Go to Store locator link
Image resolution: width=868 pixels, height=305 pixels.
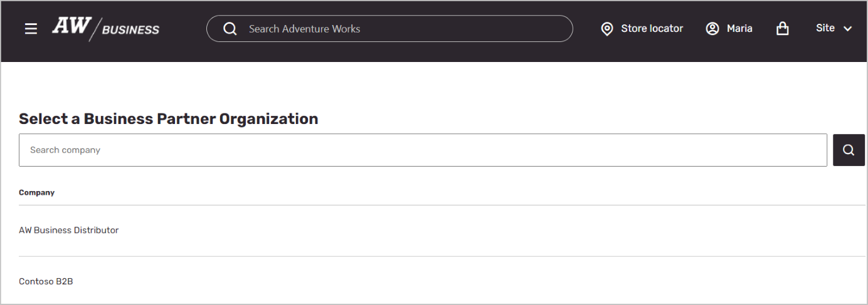(652, 29)
